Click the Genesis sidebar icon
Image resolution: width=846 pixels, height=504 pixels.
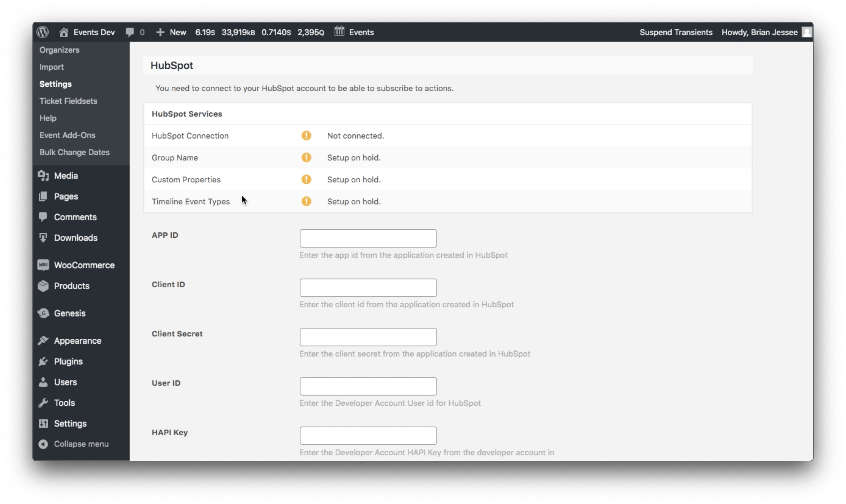[x=43, y=313]
